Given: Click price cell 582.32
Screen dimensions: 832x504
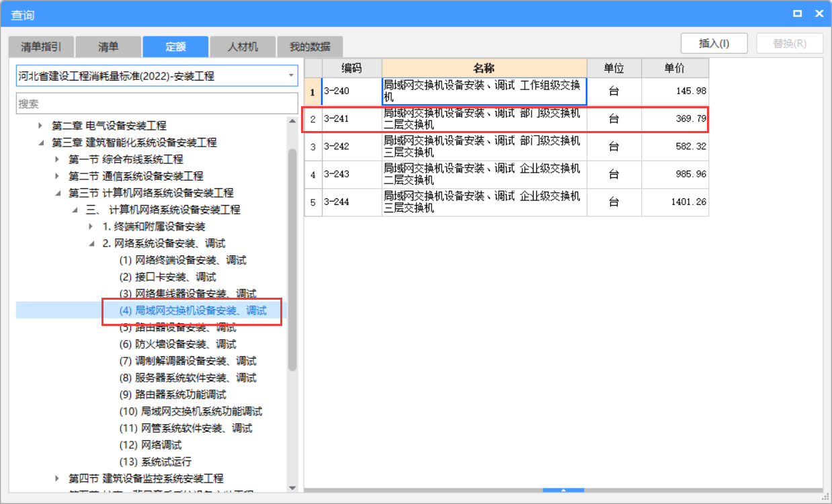Looking at the screenshot, I should (675, 146).
